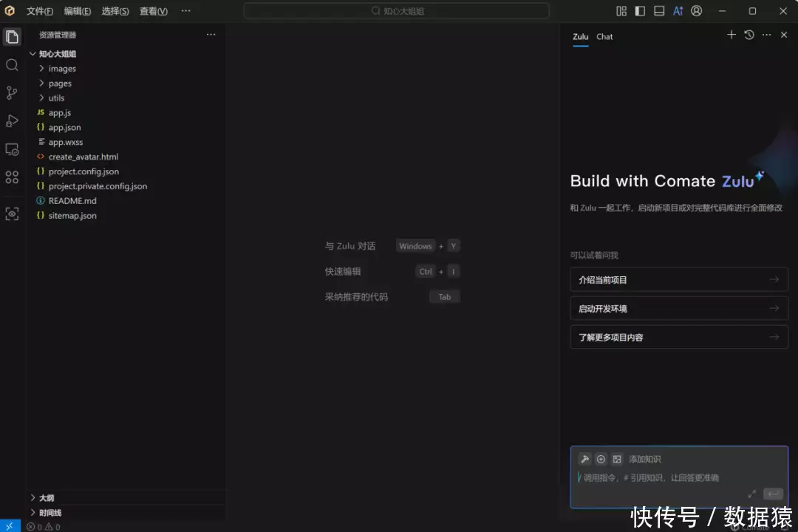Click the screenshot capture icon in activity bar
The height and width of the screenshot is (532, 798).
click(x=12, y=214)
